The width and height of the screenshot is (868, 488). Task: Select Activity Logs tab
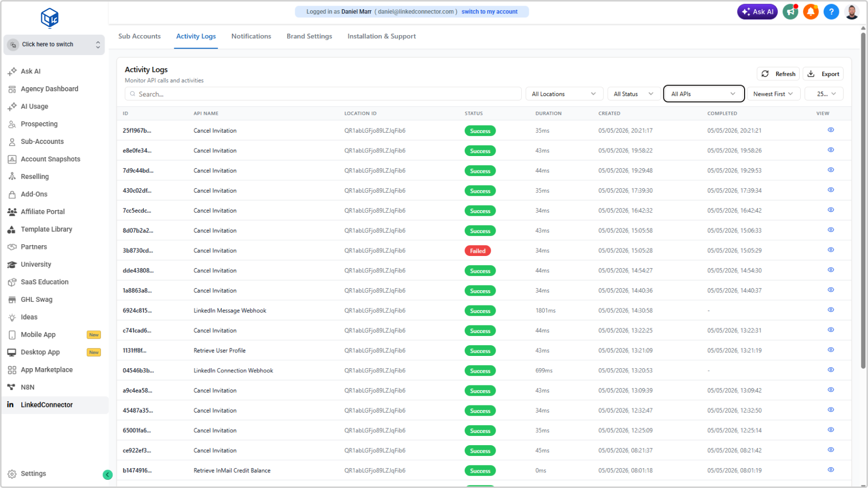[x=196, y=36]
